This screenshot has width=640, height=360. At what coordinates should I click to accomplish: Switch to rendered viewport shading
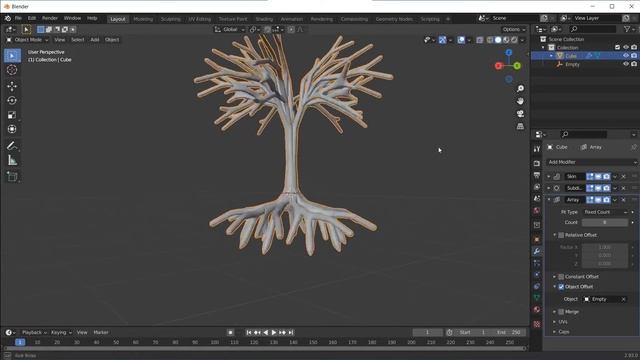click(x=514, y=40)
